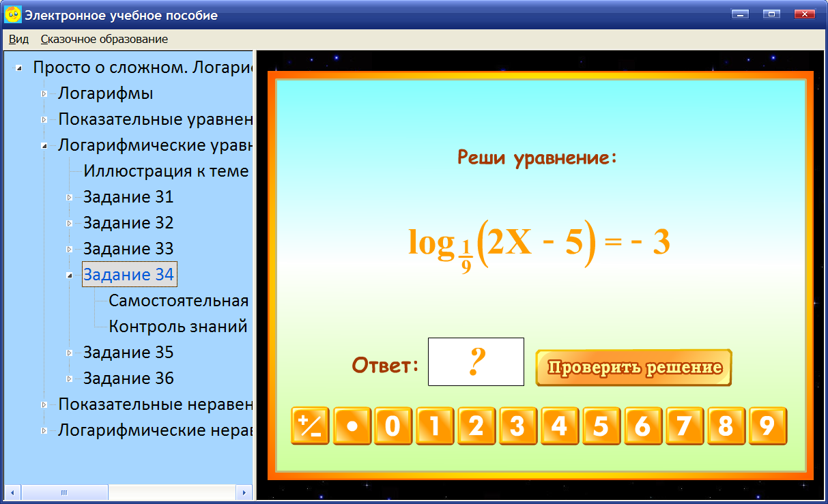Open the Вид menu

point(17,39)
